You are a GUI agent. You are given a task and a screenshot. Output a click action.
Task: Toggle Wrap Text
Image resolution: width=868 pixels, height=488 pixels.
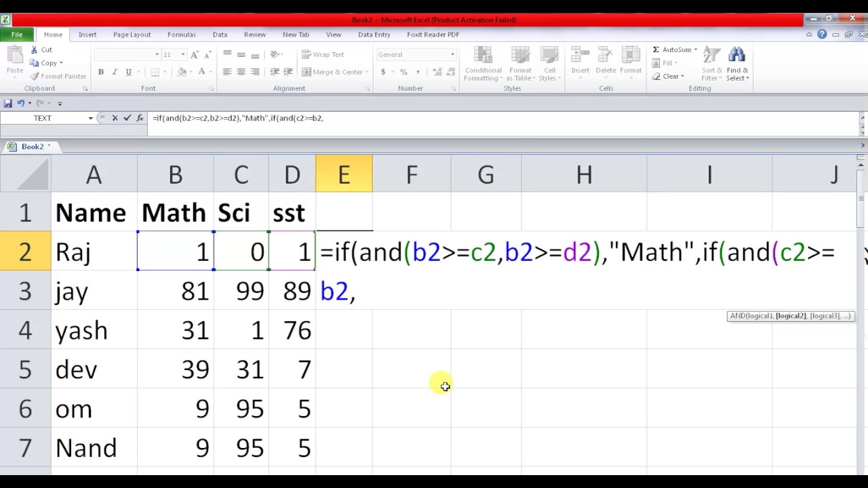323,54
